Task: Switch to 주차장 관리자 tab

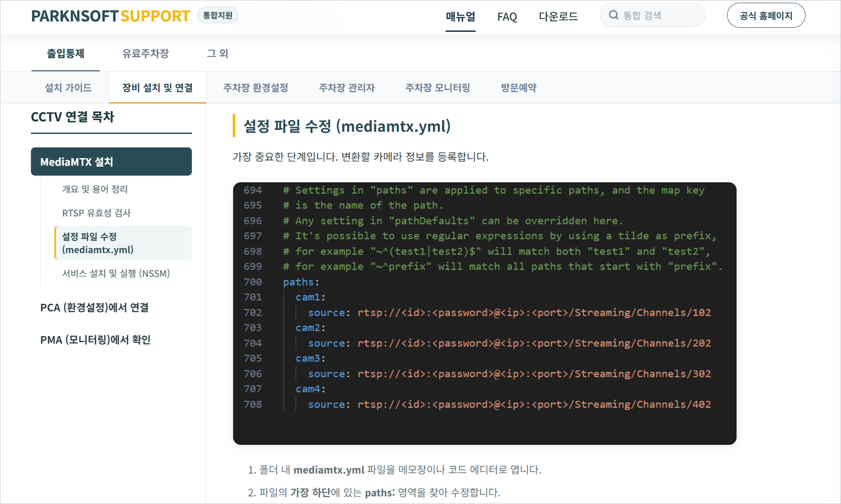Action: (x=347, y=88)
